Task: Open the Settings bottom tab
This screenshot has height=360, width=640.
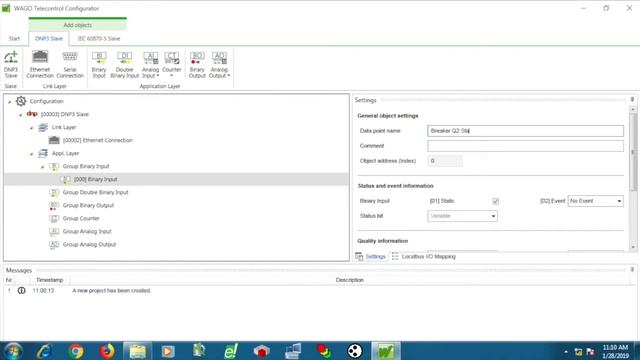Action: [371, 256]
